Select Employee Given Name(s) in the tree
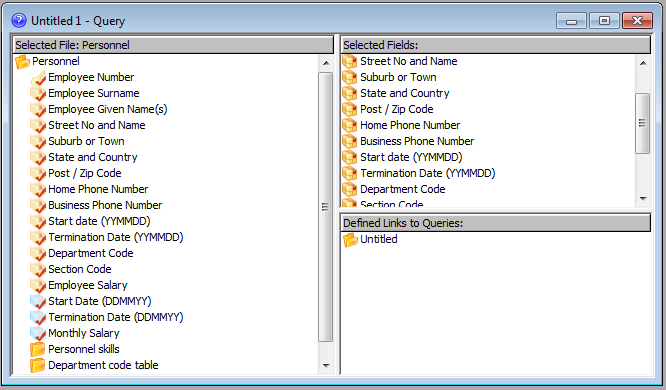This screenshot has width=666, height=390. [x=107, y=110]
